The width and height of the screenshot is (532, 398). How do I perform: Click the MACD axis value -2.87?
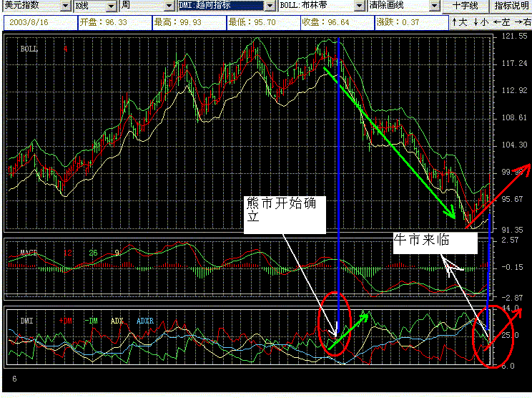(512, 298)
